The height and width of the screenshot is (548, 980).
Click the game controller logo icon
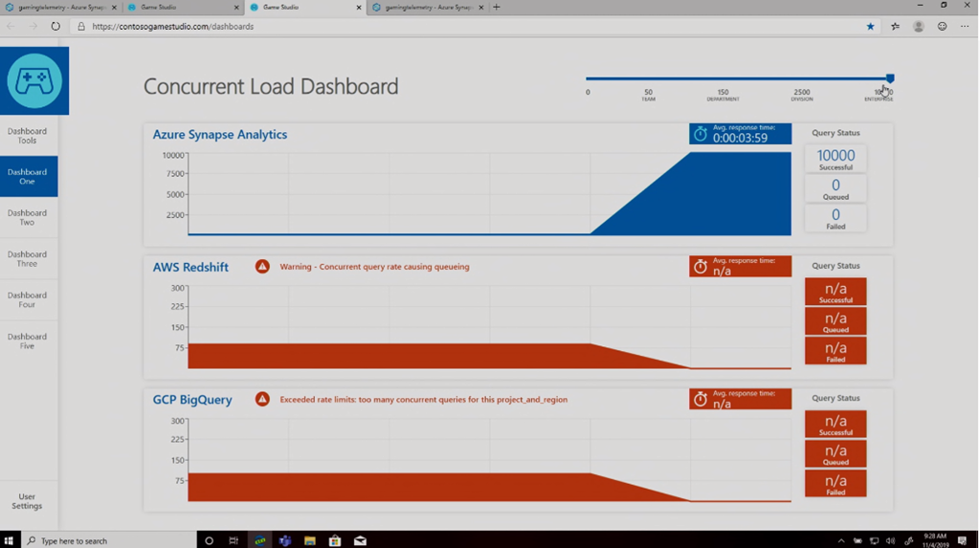pos(34,81)
